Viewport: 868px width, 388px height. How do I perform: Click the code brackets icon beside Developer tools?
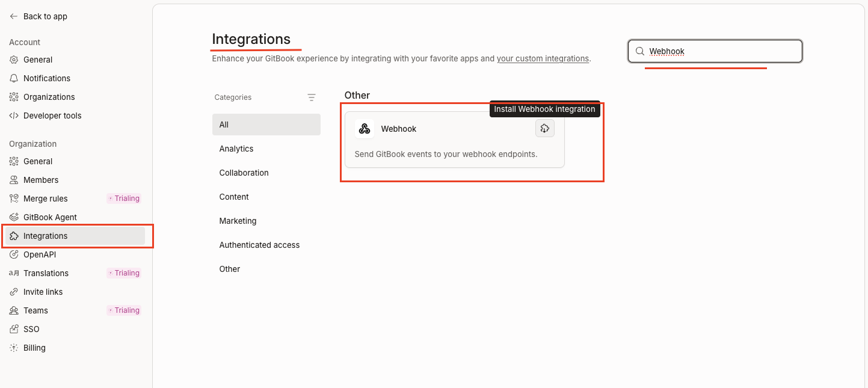point(14,115)
